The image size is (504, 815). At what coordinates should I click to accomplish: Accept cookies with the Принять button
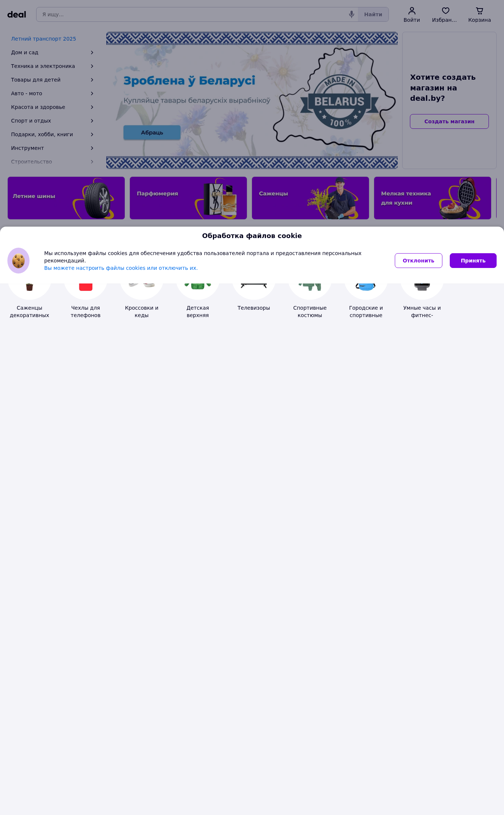pos(473,261)
